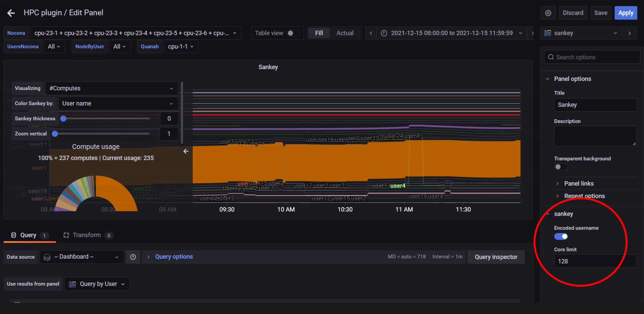Viewport: 644px width, 314px height.
Task: Open the Color Sankey by dropdown
Action: pos(118,103)
